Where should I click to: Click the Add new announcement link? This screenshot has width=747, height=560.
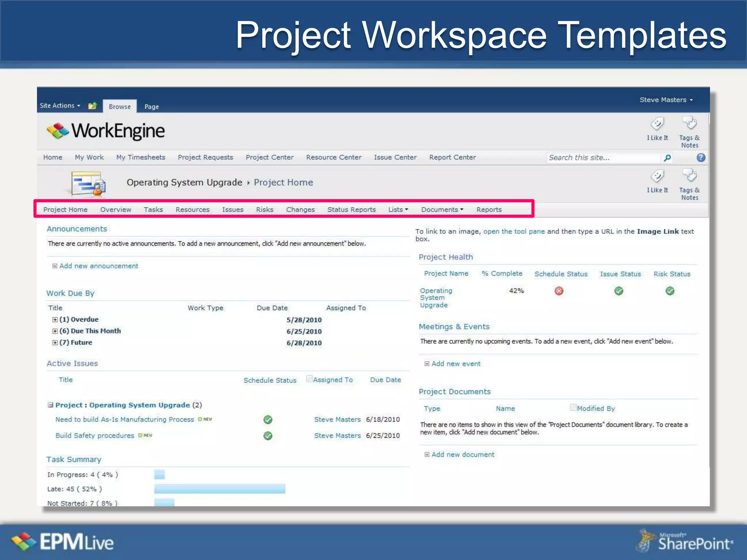point(99,266)
